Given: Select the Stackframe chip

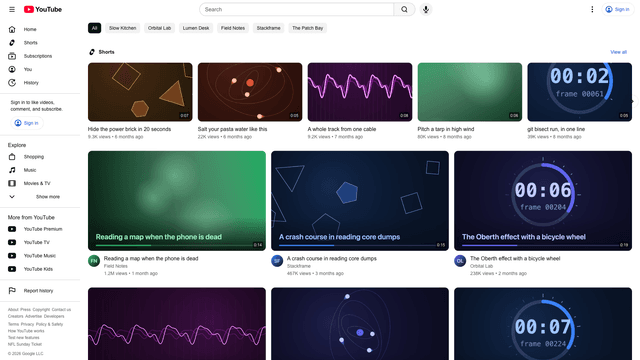Looking at the screenshot, I should [x=268, y=28].
